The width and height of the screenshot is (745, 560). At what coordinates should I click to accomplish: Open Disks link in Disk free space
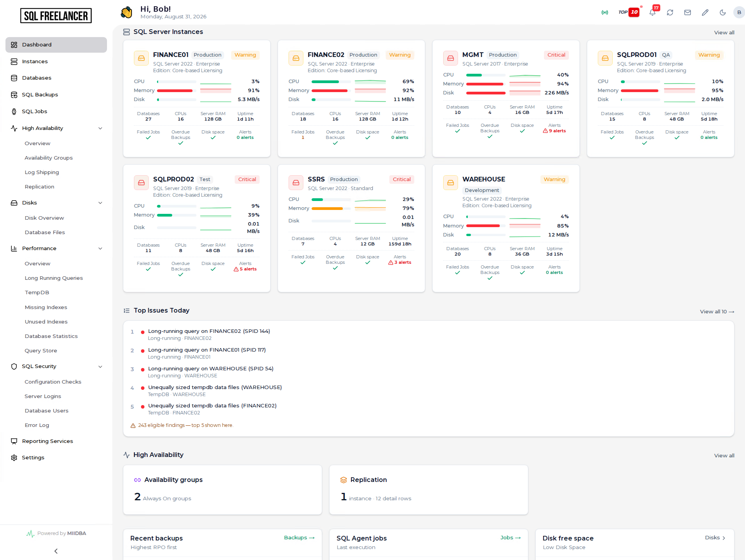715,538
